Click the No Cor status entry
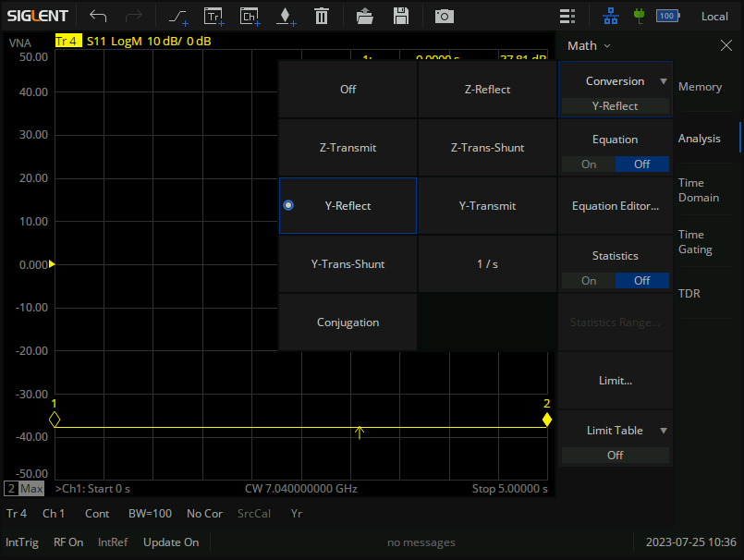 click(204, 514)
